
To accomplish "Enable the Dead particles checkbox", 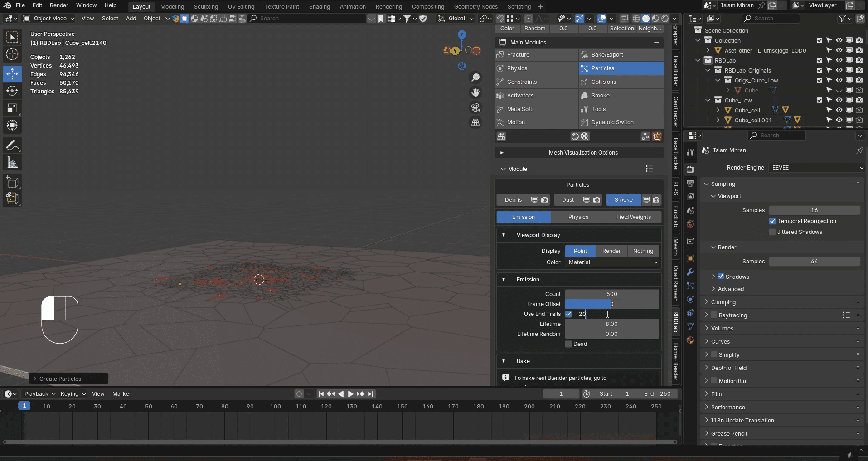I will pos(568,344).
